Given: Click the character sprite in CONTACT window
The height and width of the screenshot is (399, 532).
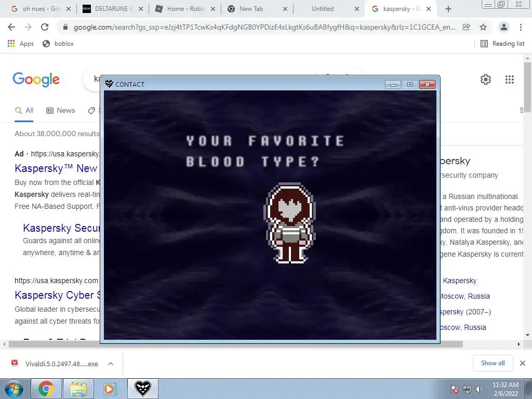Looking at the screenshot, I should point(290,223).
